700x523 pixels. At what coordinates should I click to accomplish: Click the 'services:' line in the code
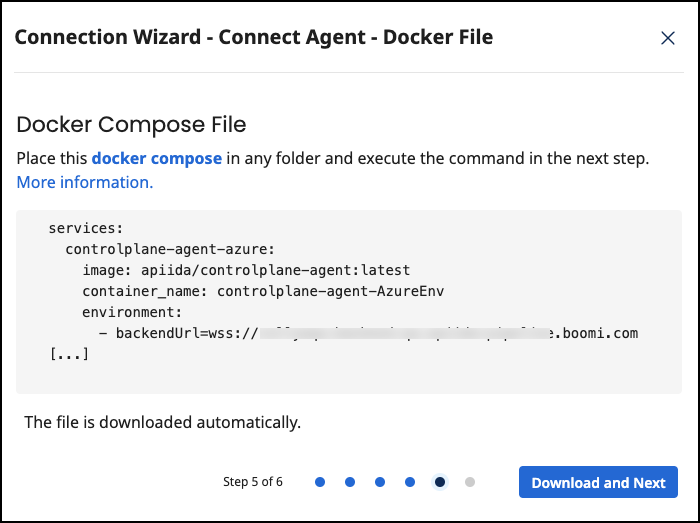(x=86, y=228)
